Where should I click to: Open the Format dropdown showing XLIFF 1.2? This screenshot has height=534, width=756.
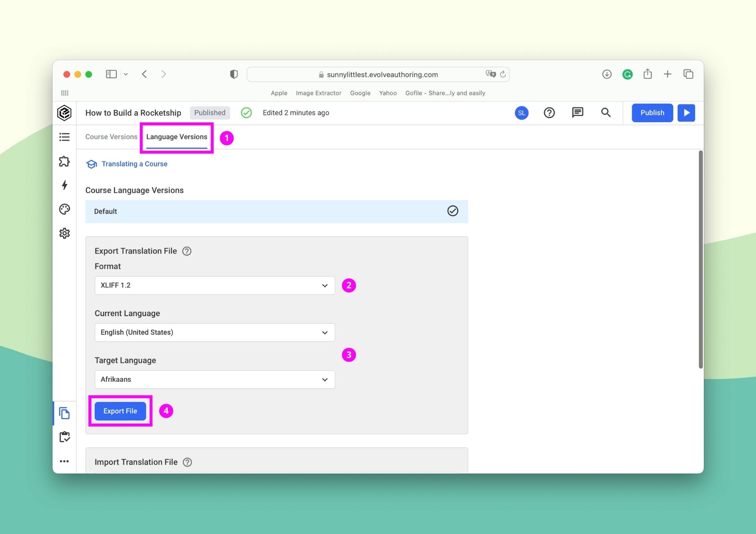(214, 285)
